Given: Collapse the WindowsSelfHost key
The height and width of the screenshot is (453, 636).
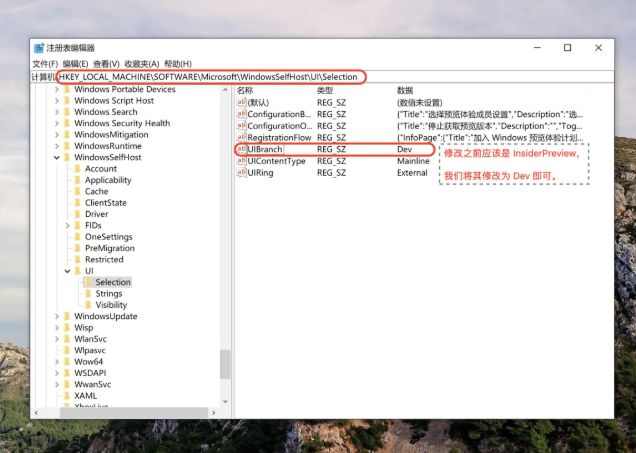Looking at the screenshot, I should [x=57, y=157].
